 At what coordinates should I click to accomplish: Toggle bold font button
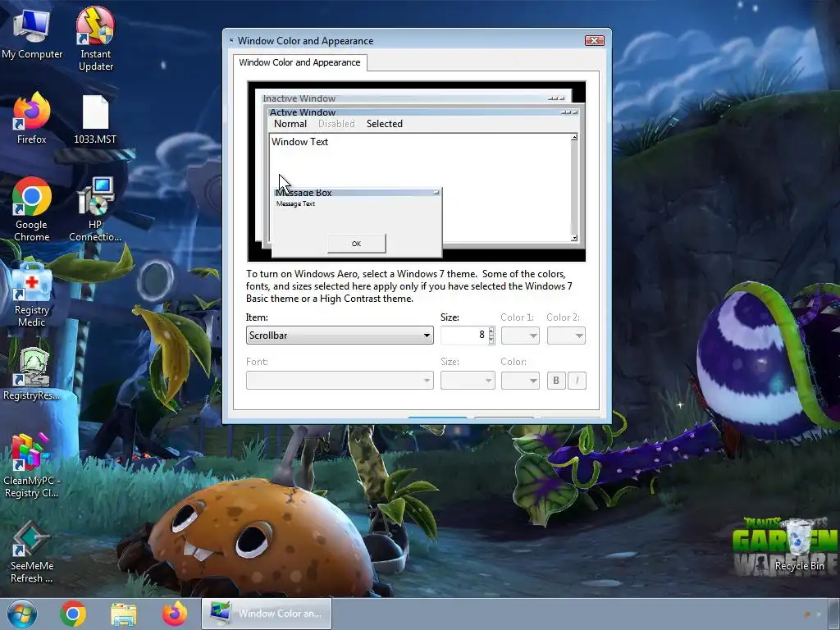pos(556,381)
